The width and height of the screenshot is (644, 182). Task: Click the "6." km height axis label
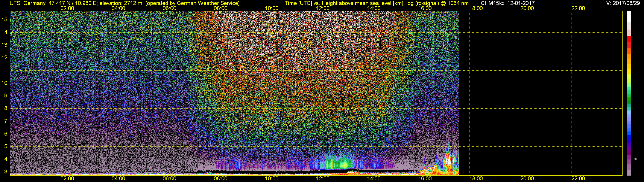point(6,134)
